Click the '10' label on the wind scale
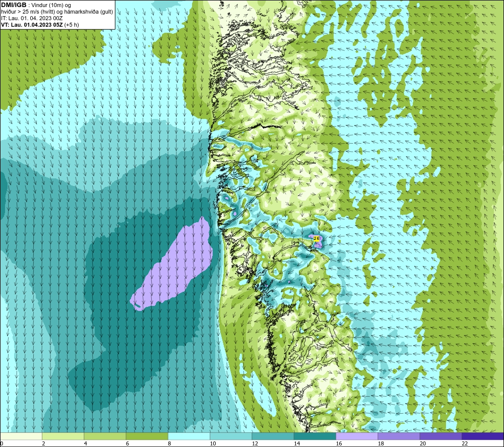The height and width of the screenshot is (447, 504). (213, 443)
